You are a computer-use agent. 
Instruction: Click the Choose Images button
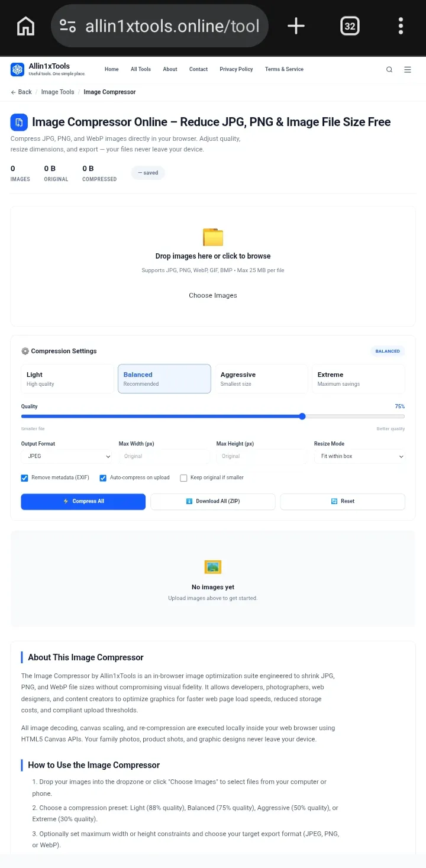[x=213, y=295]
